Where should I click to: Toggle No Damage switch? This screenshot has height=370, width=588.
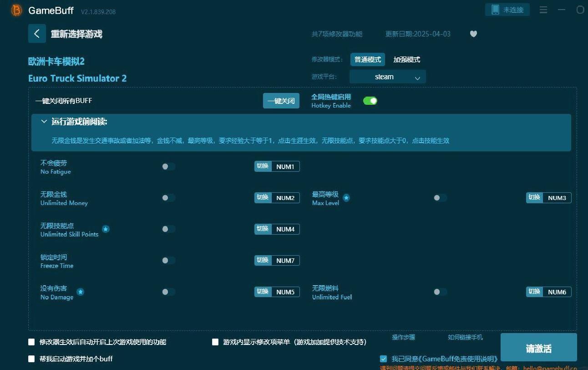pos(168,292)
